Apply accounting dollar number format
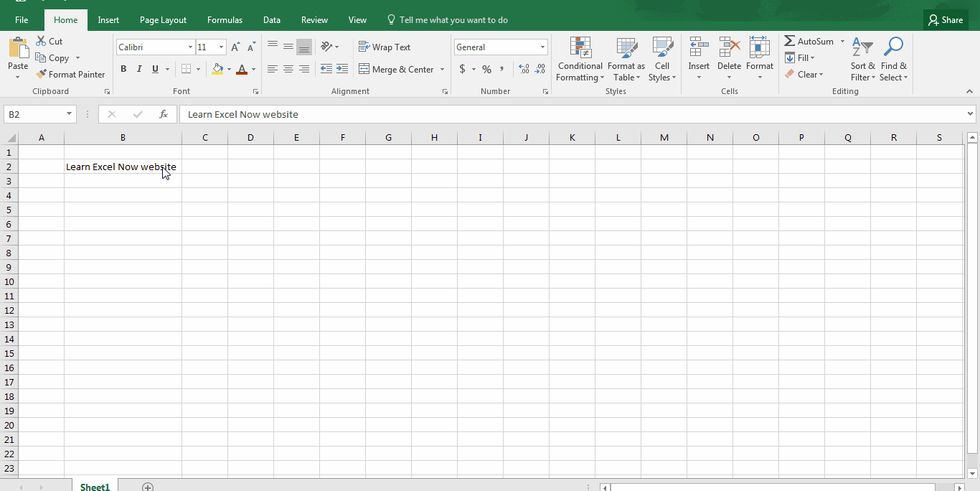Image resolution: width=980 pixels, height=491 pixels. pos(463,69)
